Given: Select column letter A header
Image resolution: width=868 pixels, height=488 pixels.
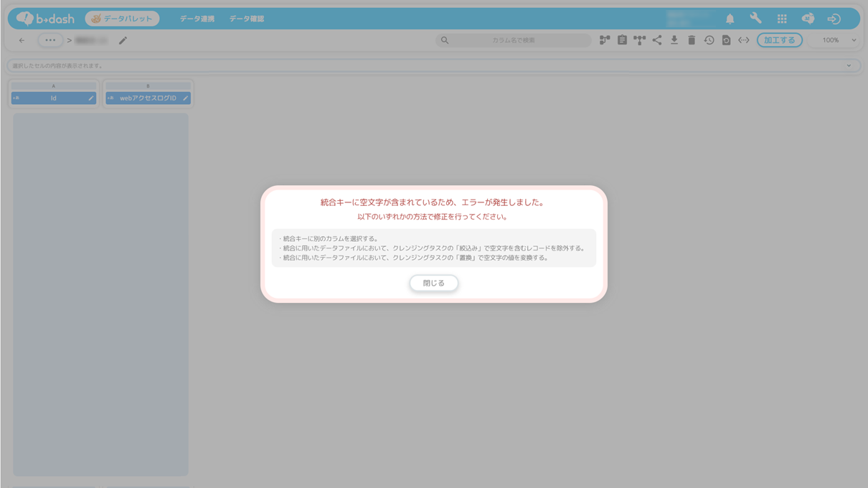Looking at the screenshot, I should (x=54, y=85).
